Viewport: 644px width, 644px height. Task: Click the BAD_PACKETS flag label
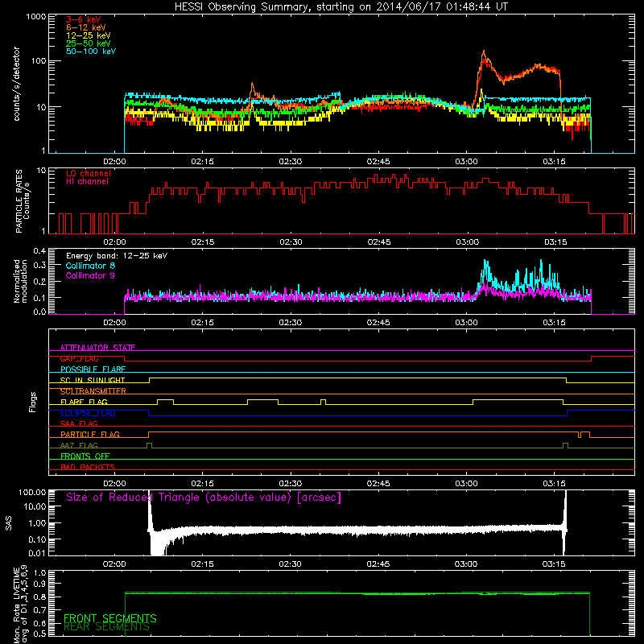pyautogui.click(x=88, y=467)
